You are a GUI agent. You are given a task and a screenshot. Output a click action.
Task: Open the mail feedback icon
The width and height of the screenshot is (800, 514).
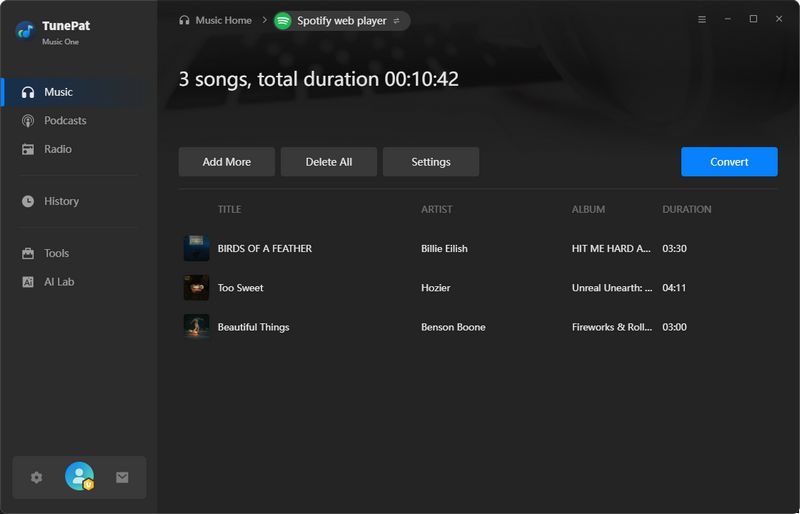(x=122, y=477)
